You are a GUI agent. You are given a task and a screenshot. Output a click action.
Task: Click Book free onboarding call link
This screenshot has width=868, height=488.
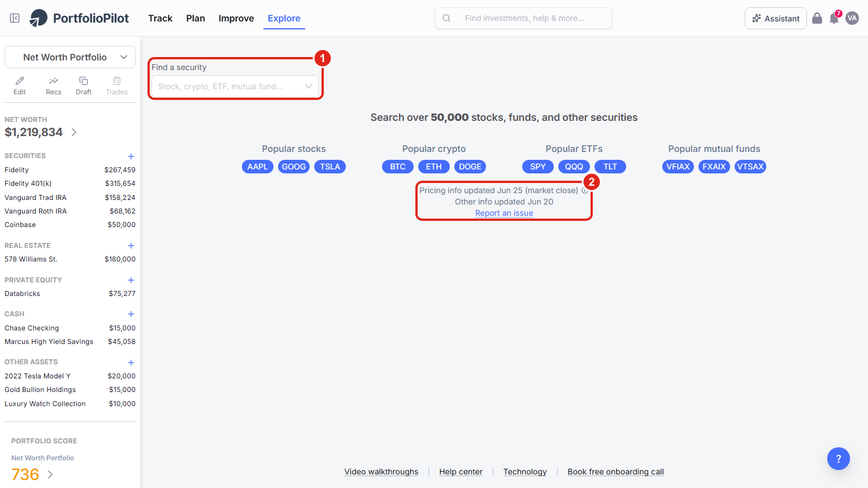point(616,472)
